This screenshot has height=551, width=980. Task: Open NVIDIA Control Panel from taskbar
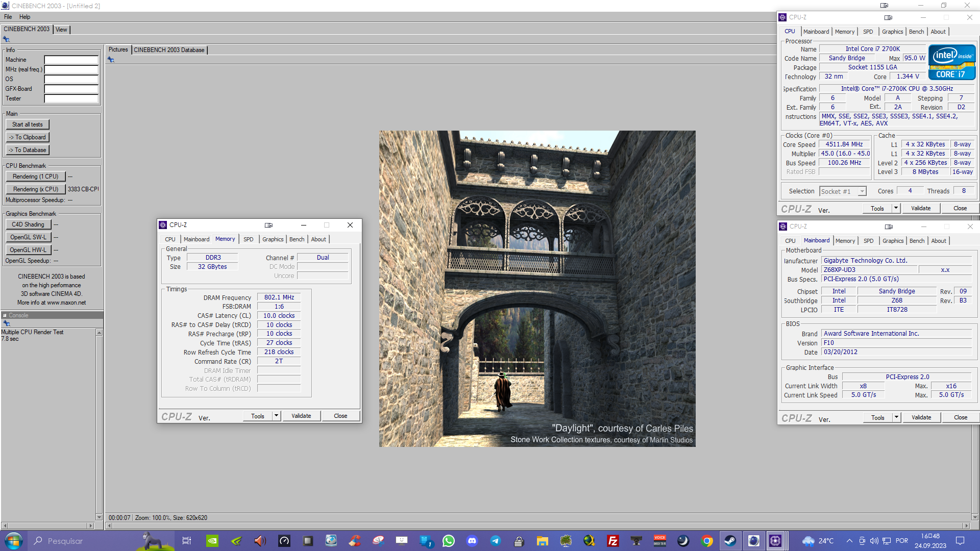click(x=212, y=541)
